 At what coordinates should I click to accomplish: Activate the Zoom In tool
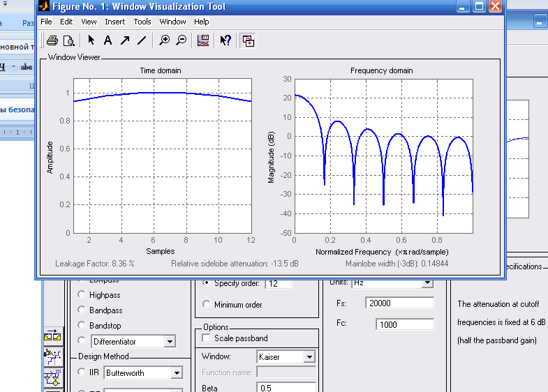164,40
